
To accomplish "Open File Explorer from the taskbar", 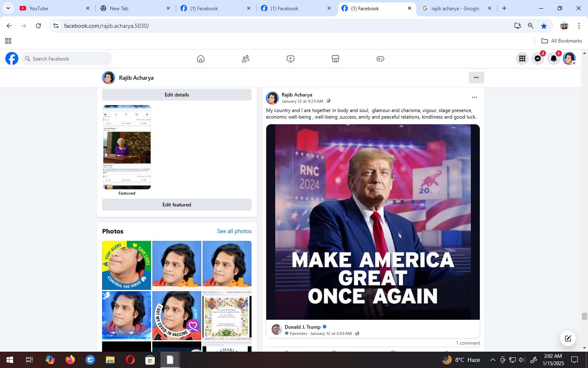I will point(110,360).
